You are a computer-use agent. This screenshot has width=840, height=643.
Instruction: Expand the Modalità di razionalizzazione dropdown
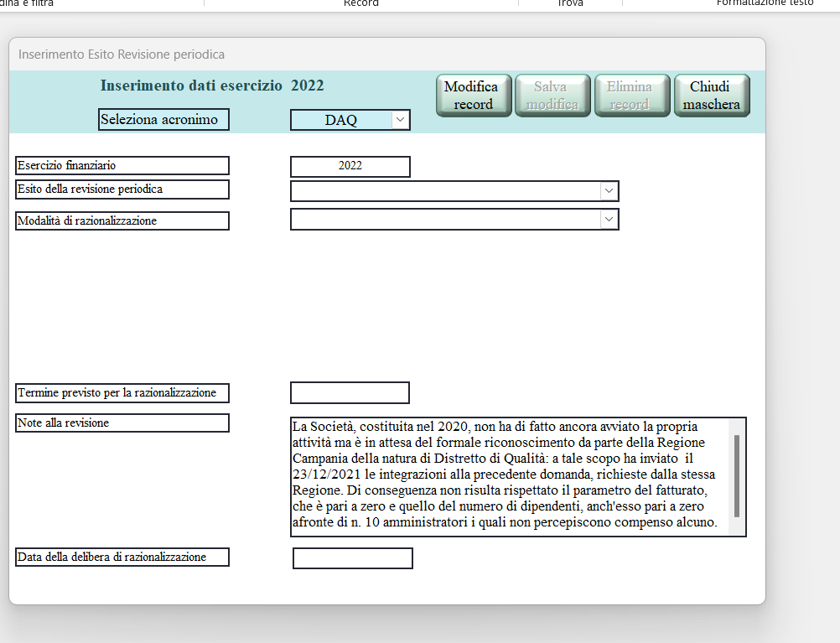coord(609,219)
